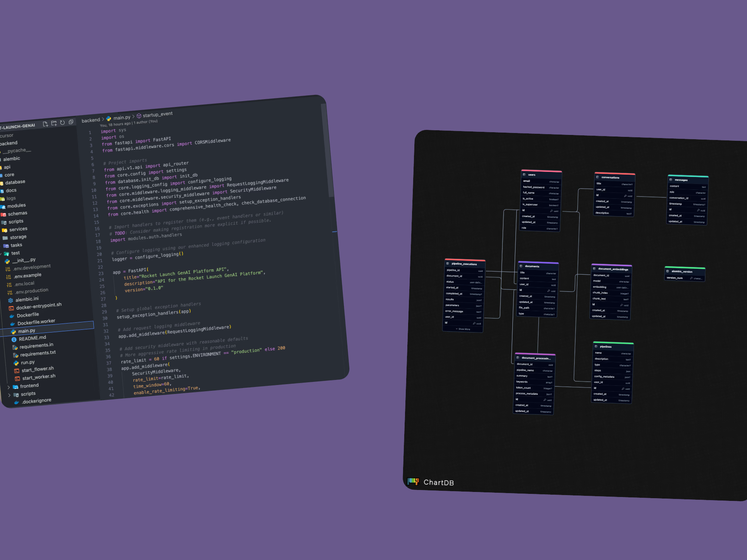This screenshot has width=747, height=560.
Task: Click the table icon on the users table header
Action: pyautogui.click(x=524, y=175)
